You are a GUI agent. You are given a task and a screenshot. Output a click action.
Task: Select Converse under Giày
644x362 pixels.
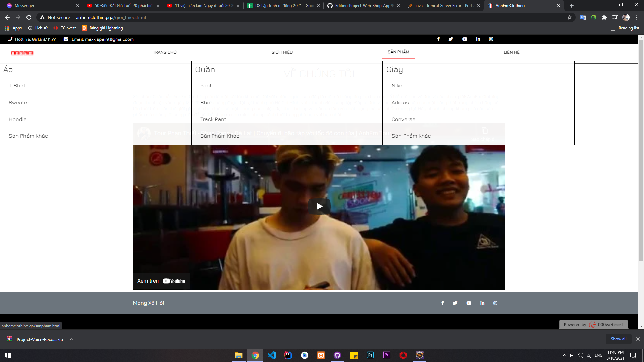pyautogui.click(x=404, y=119)
